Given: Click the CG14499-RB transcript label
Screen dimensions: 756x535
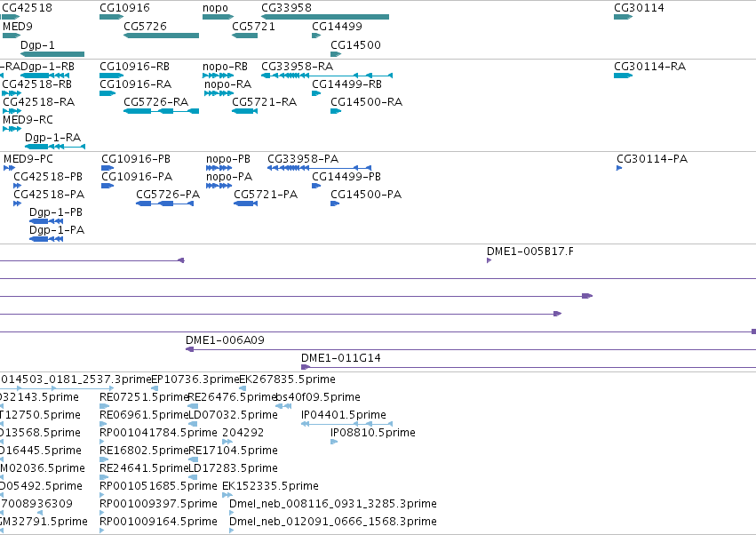Looking at the screenshot, I should coord(346,84).
